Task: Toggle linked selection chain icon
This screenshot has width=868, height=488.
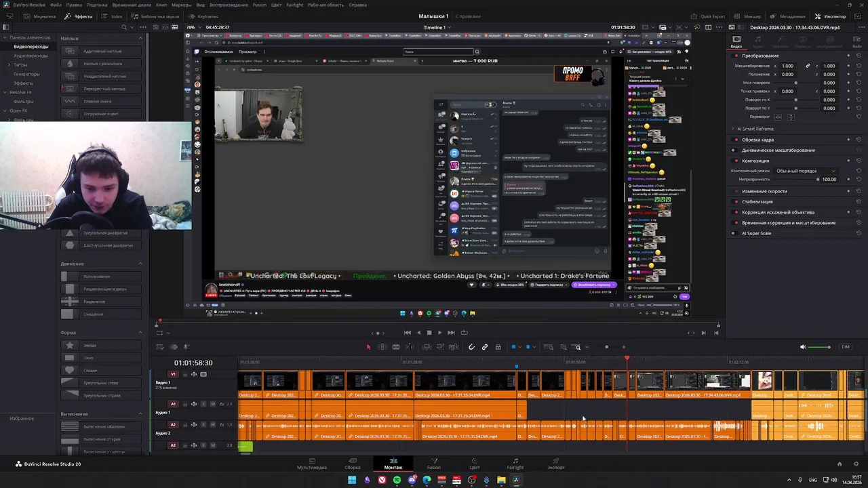Action: [485, 347]
